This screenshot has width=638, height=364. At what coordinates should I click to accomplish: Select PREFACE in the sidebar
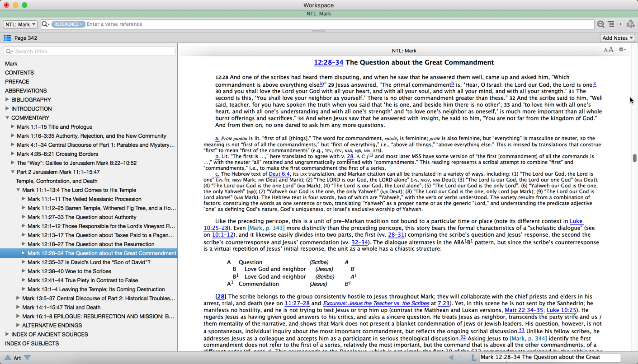point(17,82)
